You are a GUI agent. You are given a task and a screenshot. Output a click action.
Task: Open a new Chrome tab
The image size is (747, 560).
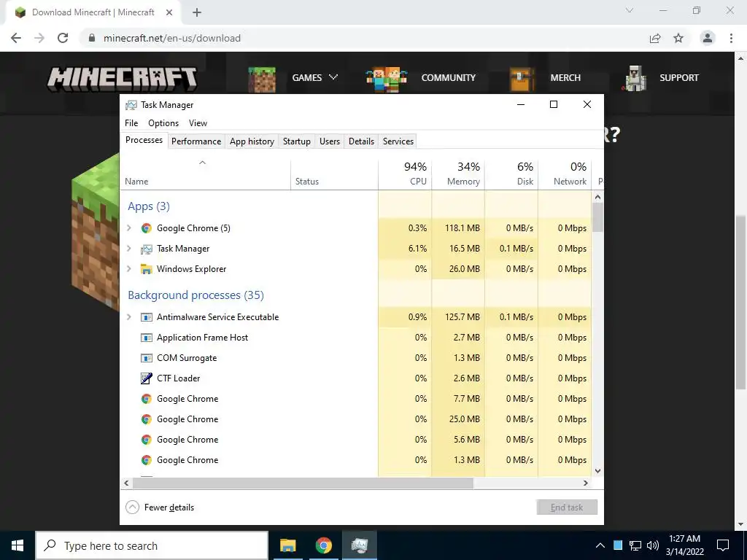(x=197, y=12)
